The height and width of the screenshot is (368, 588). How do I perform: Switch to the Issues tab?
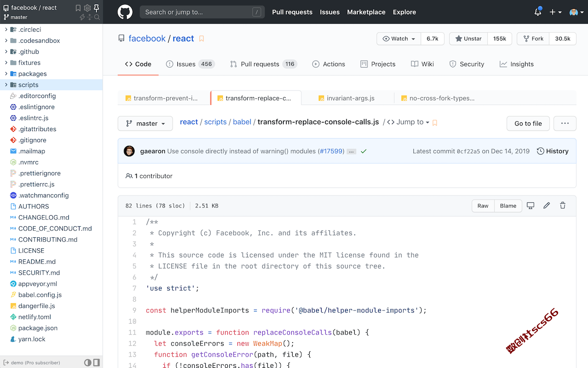point(190,64)
